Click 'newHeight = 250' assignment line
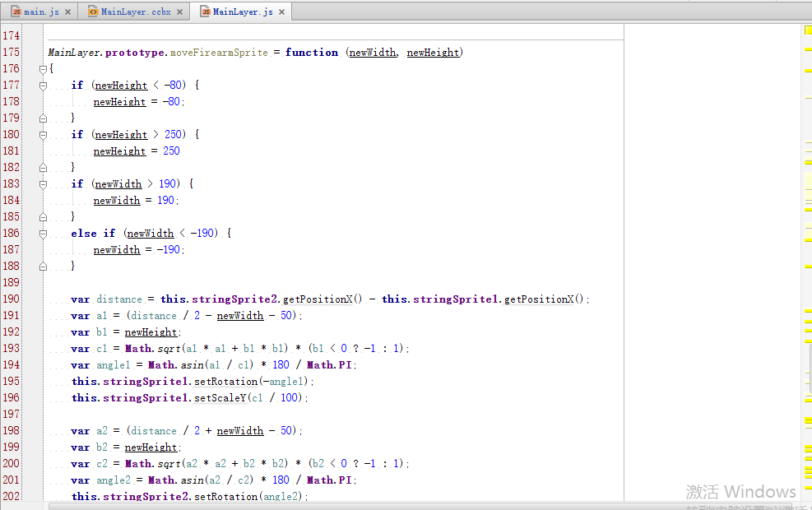Image resolution: width=812 pixels, height=510 pixels. click(137, 151)
